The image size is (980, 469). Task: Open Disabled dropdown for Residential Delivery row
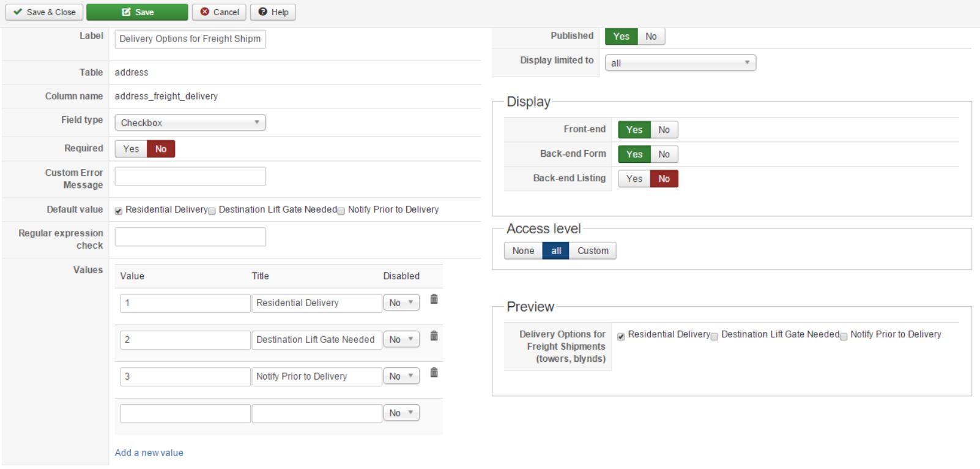401,303
